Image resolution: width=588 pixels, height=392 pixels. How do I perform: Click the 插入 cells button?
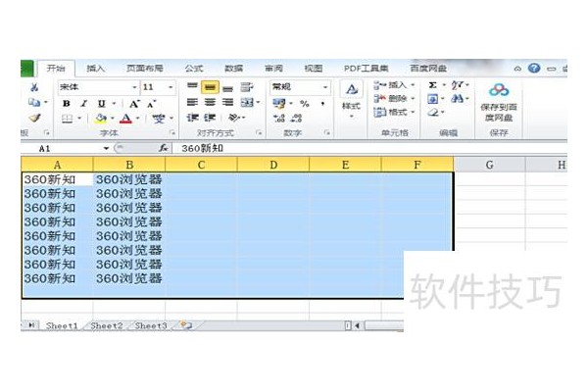point(393,85)
